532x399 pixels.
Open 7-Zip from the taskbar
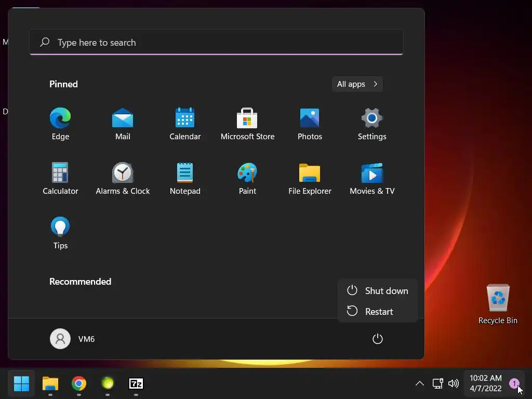pos(136,384)
